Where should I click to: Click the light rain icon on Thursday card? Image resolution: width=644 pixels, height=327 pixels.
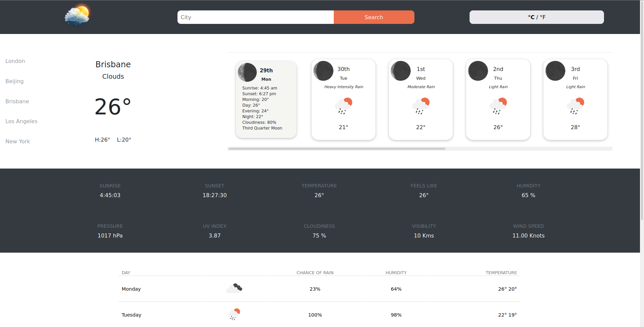pyautogui.click(x=498, y=106)
